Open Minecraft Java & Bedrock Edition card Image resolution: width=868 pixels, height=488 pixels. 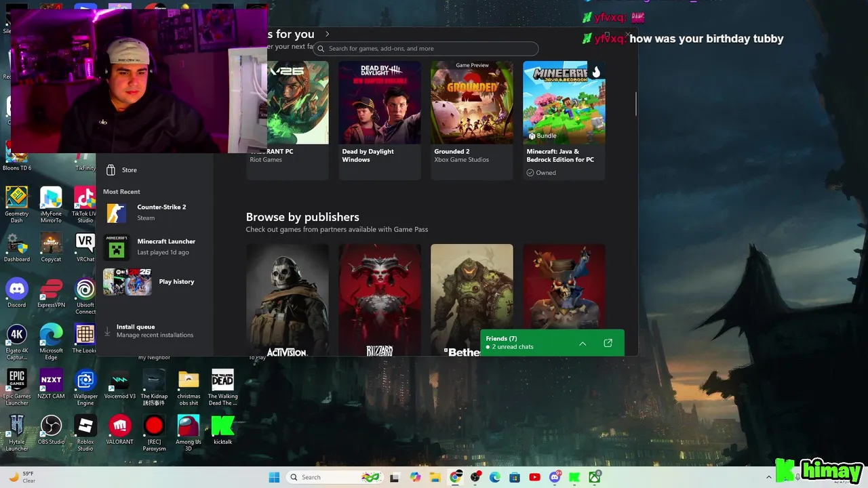point(564,120)
